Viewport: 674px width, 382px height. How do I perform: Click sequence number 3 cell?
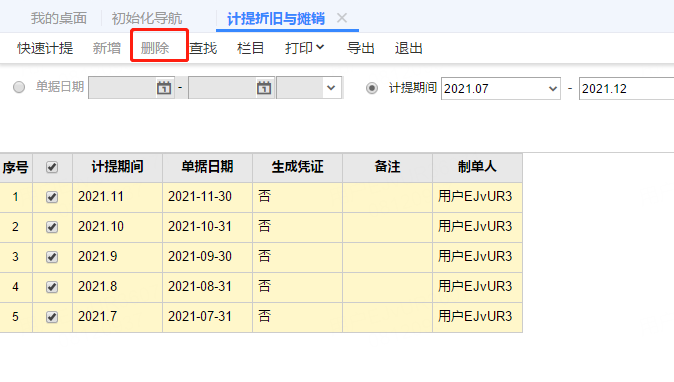click(x=15, y=257)
